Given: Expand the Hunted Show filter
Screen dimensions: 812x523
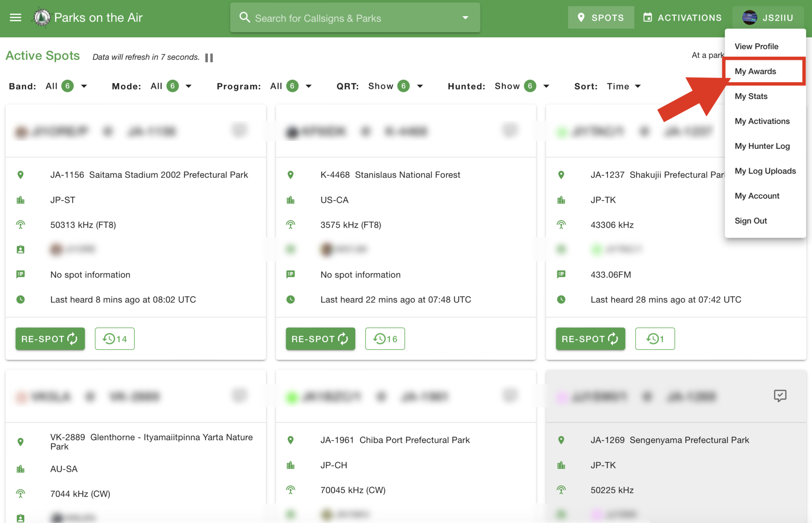Looking at the screenshot, I should pyautogui.click(x=546, y=86).
